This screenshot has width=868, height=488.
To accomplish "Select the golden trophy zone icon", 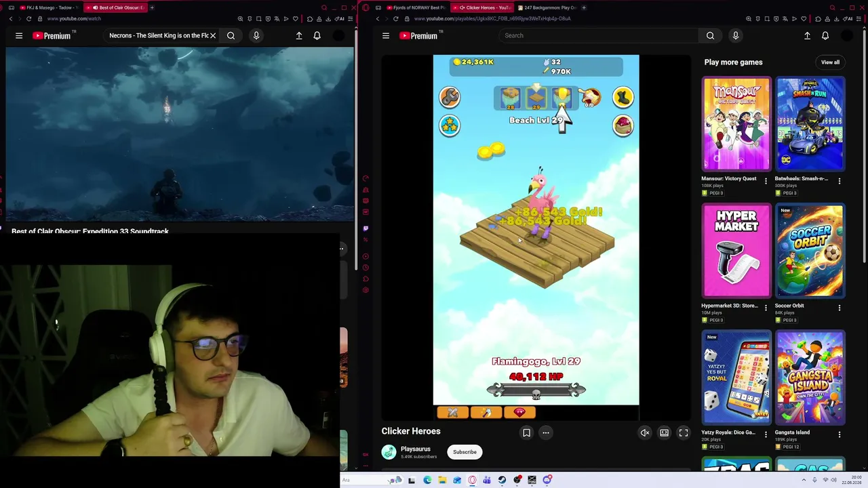I will (562, 98).
